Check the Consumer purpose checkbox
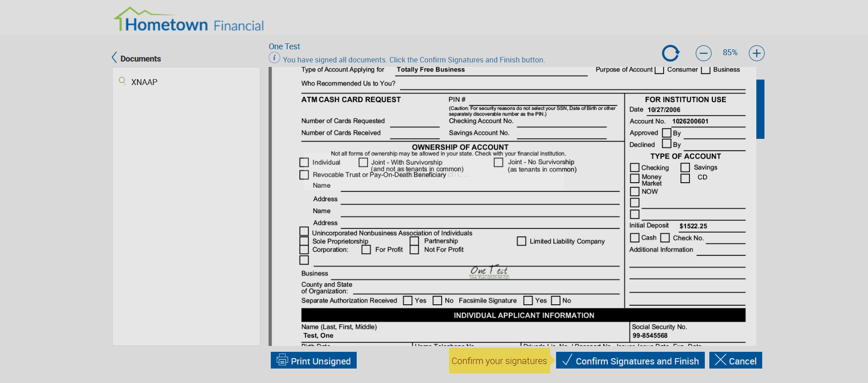This screenshot has width=868, height=383. point(659,70)
